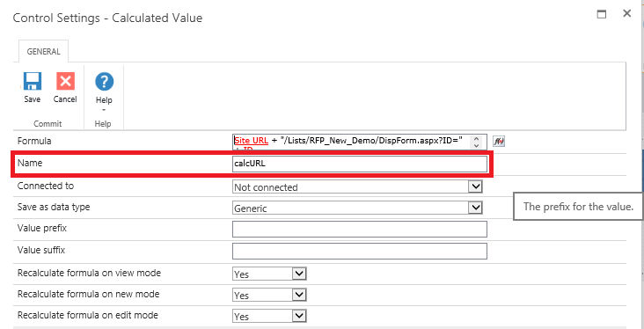Screen dimensions: 644x329
Task: Click the Value suffix input field
Action: pos(359,251)
